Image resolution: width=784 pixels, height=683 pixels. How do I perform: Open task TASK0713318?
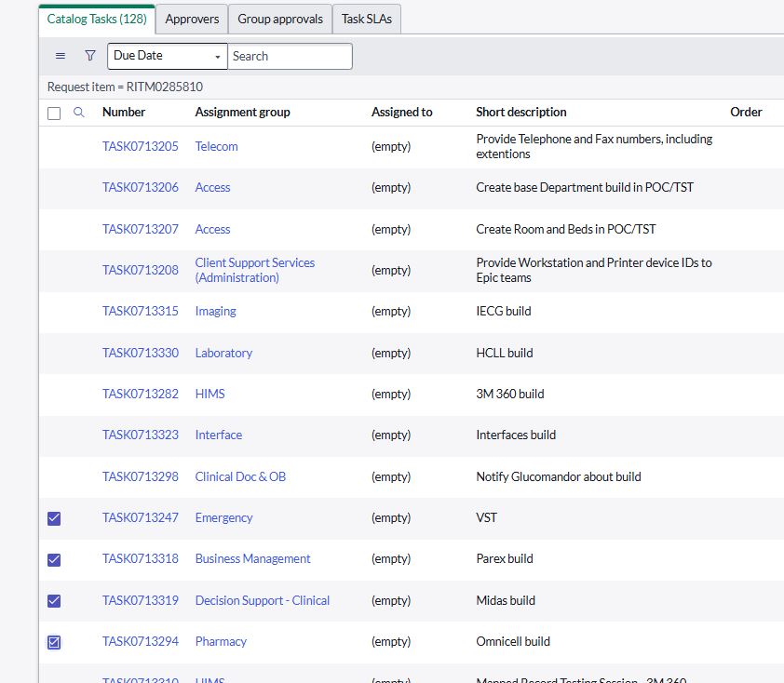click(x=141, y=559)
